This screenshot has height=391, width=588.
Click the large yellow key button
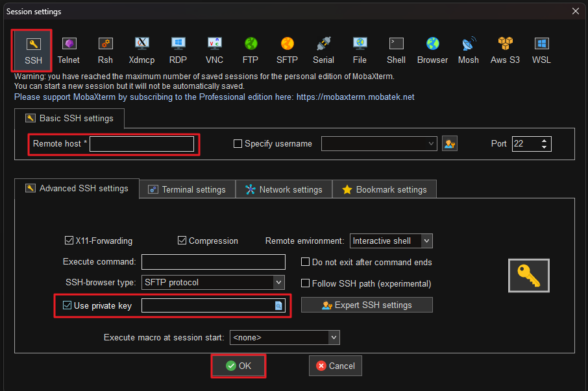529,276
